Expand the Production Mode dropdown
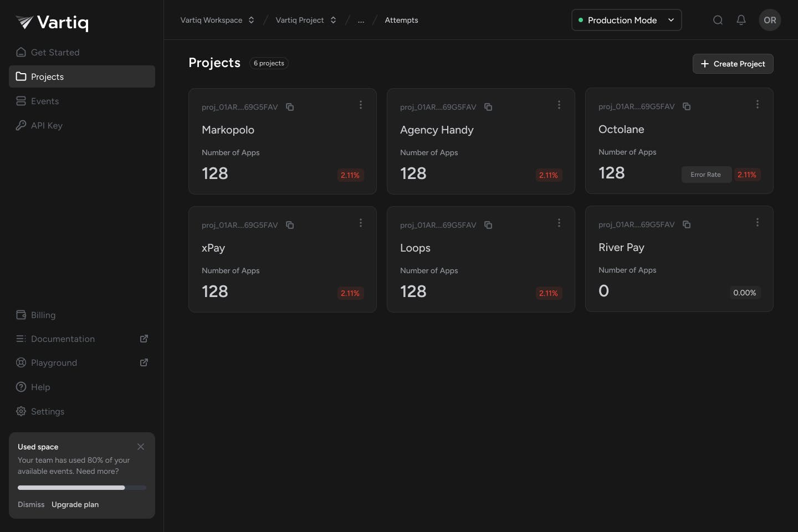The height and width of the screenshot is (532, 798). point(626,20)
